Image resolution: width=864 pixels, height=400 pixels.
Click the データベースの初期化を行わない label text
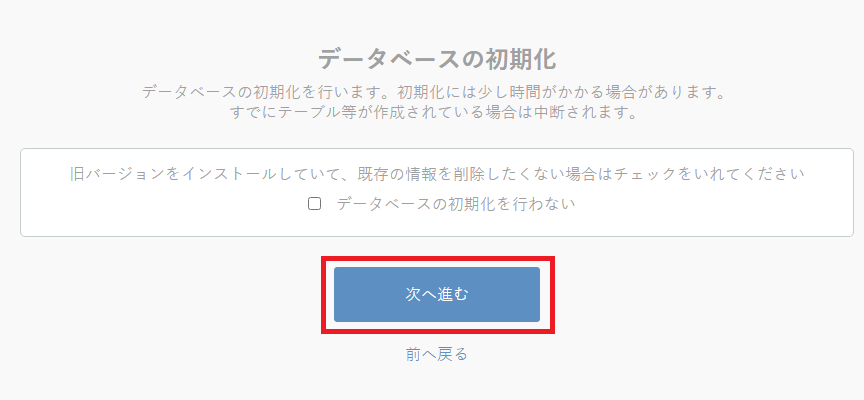[x=456, y=204]
